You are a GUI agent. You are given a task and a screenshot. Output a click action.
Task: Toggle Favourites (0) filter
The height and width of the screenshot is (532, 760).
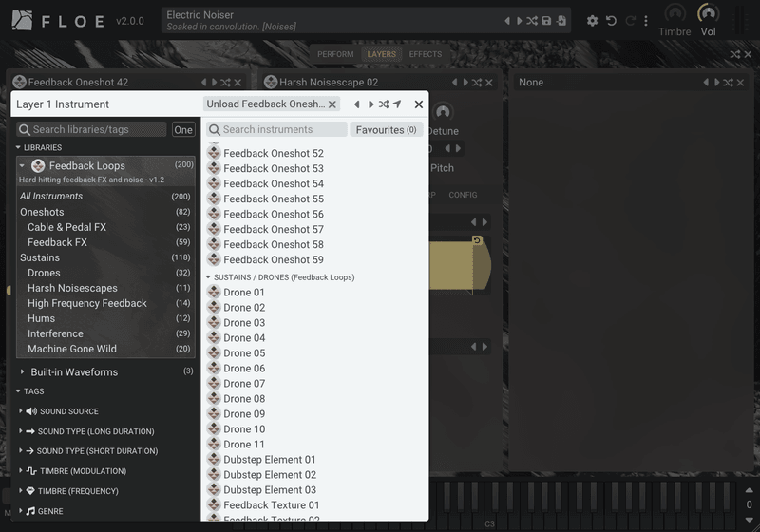click(386, 130)
